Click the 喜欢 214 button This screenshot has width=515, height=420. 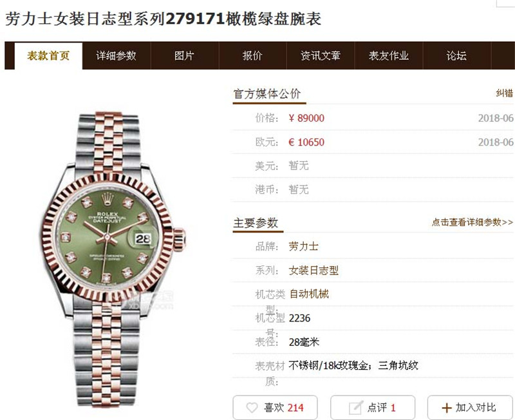point(276,408)
